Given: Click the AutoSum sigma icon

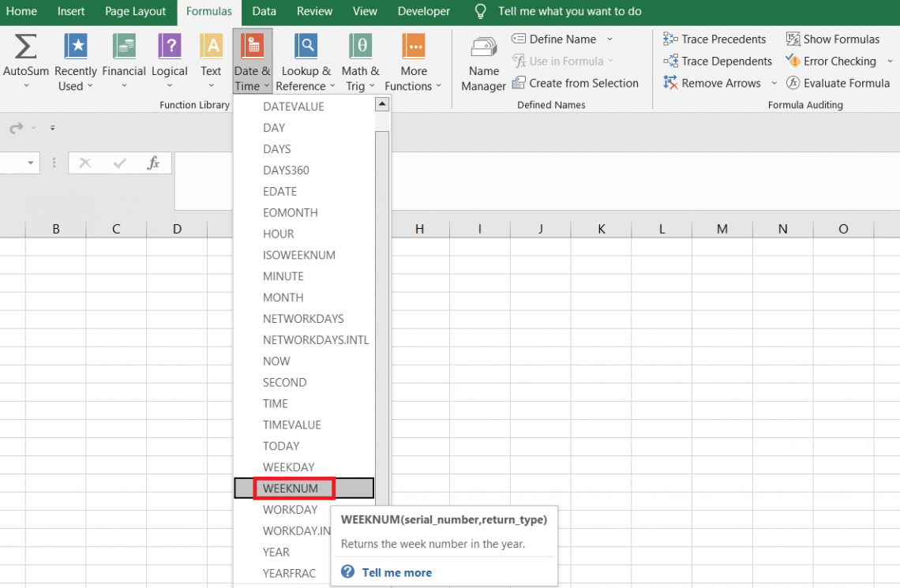Looking at the screenshot, I should (25, 47).
